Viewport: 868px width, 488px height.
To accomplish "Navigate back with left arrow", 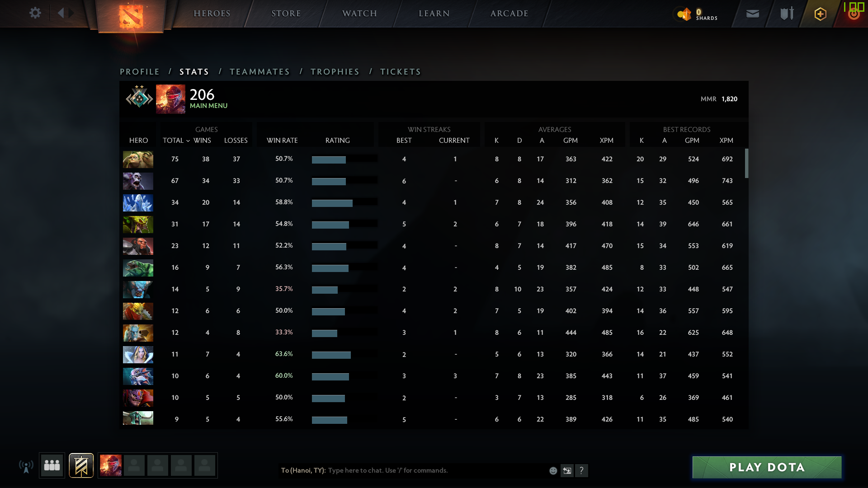I will (x=61, y=13).
